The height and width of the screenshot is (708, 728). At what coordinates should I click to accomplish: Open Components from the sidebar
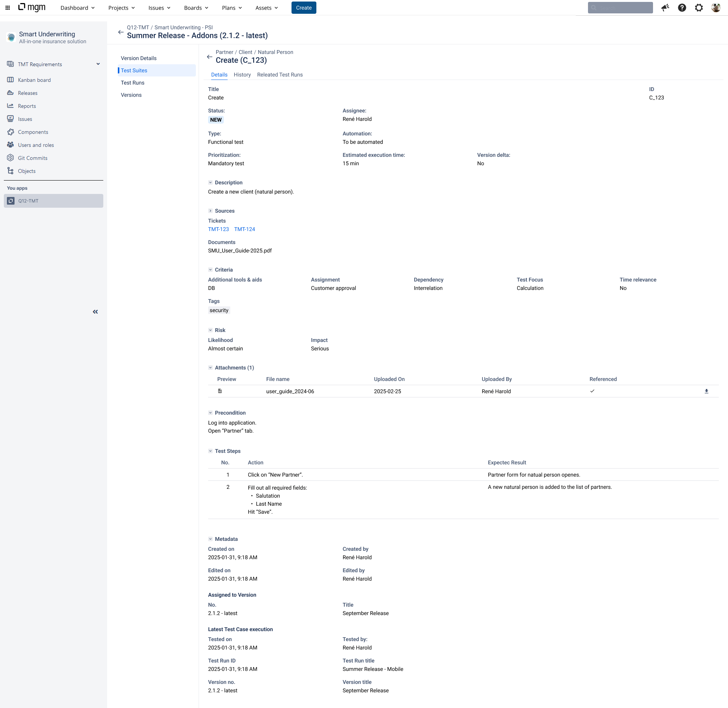coord(33,132)
